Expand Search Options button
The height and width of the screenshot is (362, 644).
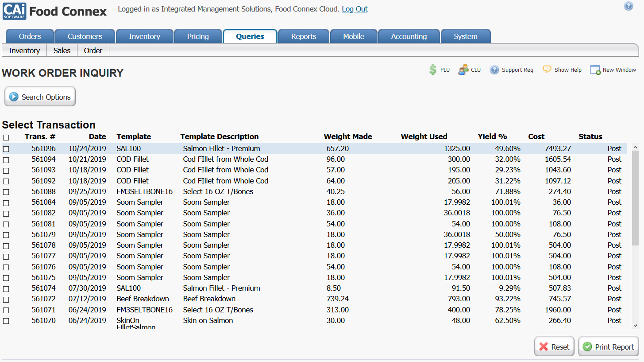click(40, 97)
